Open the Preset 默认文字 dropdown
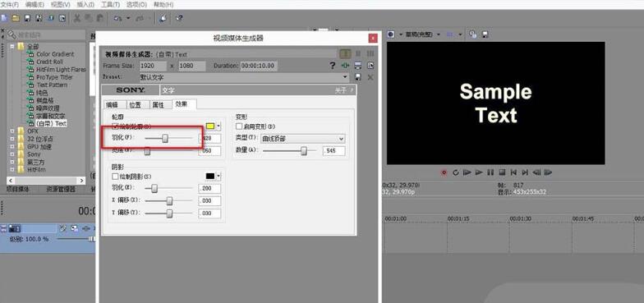 [345, 77]
